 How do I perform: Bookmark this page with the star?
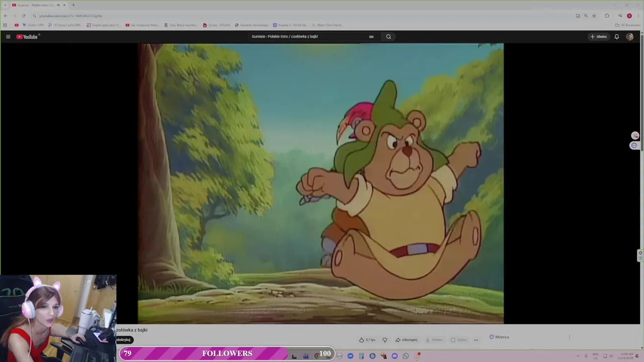[x=594, y=16]
